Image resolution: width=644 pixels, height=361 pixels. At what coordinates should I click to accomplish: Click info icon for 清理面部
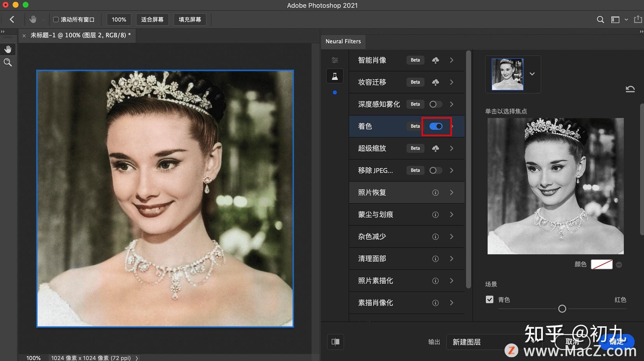436,259
